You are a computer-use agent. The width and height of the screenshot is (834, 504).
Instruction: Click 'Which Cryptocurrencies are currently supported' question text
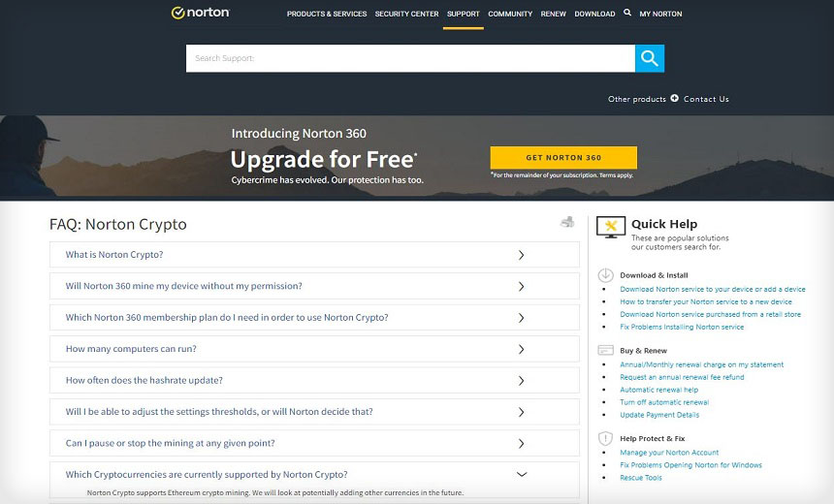tap(207, 474)
